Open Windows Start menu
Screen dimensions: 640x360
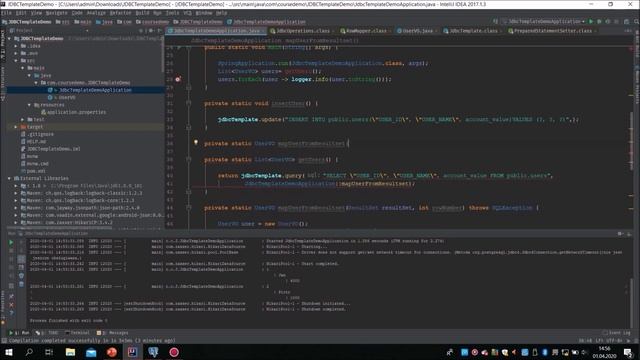pos(8,352)
